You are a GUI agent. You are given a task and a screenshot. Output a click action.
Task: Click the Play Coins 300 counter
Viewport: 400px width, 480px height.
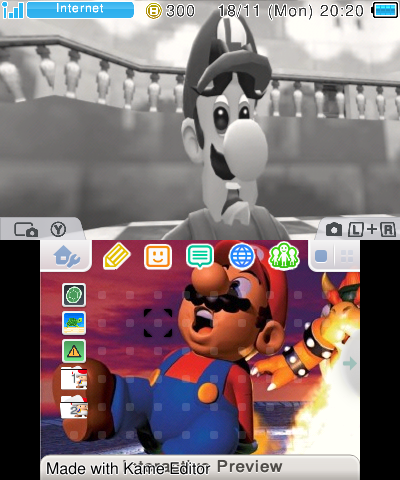pyautogui.click(x=170, y=11)
